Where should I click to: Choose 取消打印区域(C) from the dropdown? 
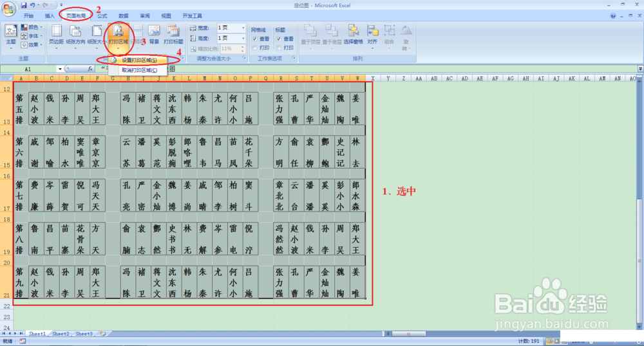tap(138, 70)
